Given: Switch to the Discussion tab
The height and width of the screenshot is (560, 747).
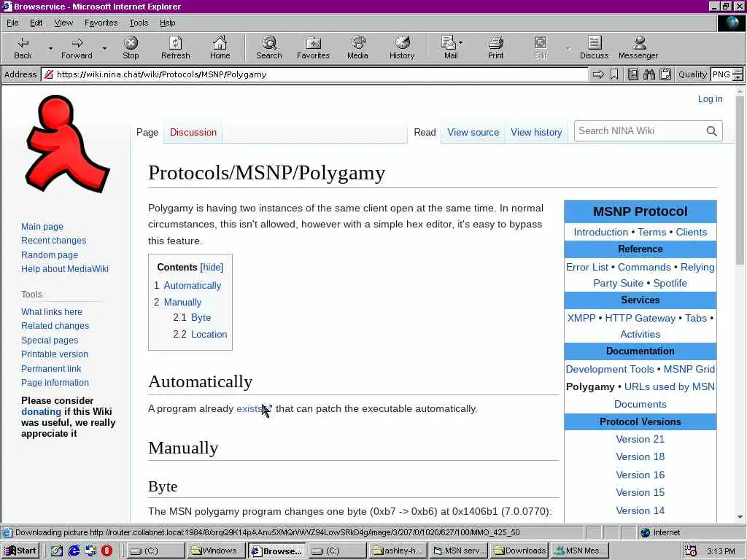Looking at the screenshot, I should [x=193, y=133].
